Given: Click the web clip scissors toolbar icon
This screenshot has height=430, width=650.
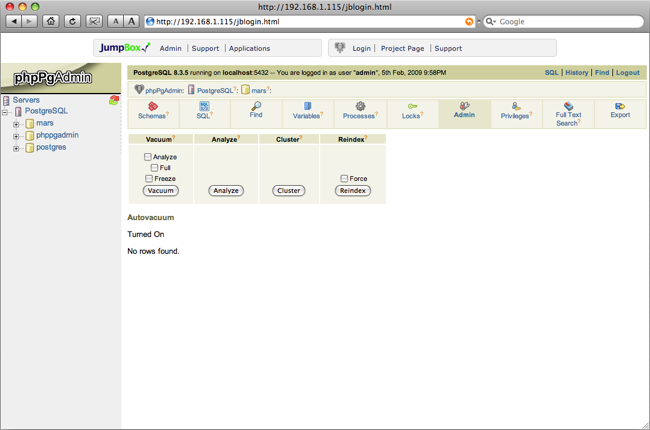Looking at the screenshot, I should 94,21.
